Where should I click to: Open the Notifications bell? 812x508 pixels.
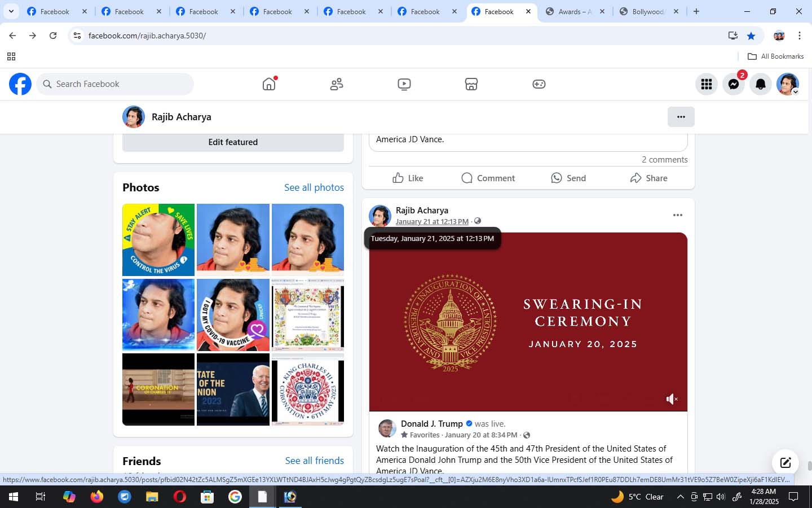click(761, 84)
